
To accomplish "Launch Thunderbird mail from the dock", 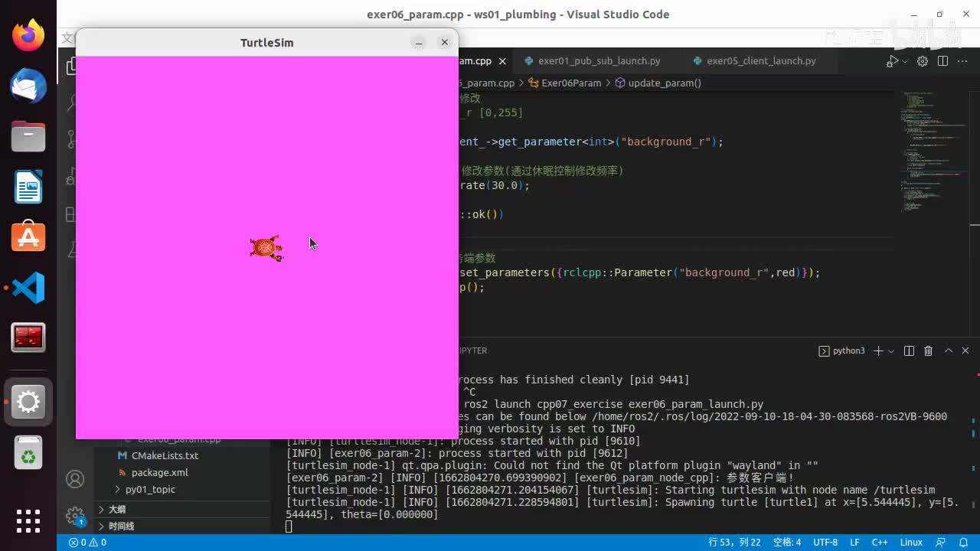I will click(28, 86).
